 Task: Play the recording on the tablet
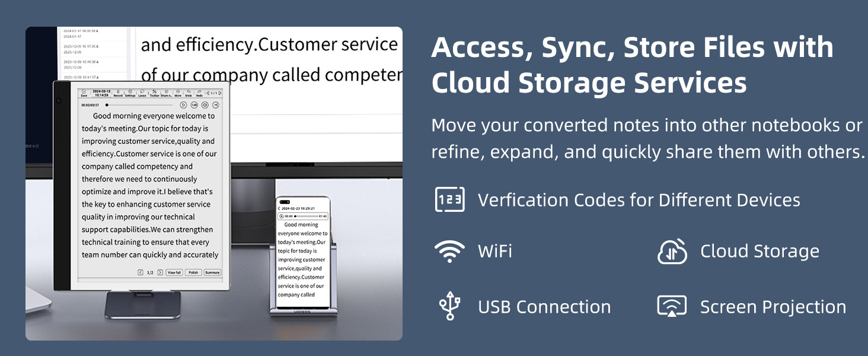point(183,105)
